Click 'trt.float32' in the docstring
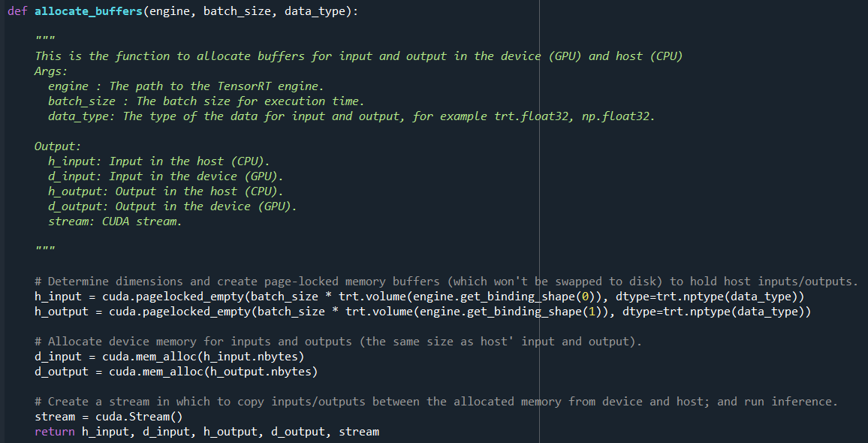 pyautogui.click(x=532, y=116)
